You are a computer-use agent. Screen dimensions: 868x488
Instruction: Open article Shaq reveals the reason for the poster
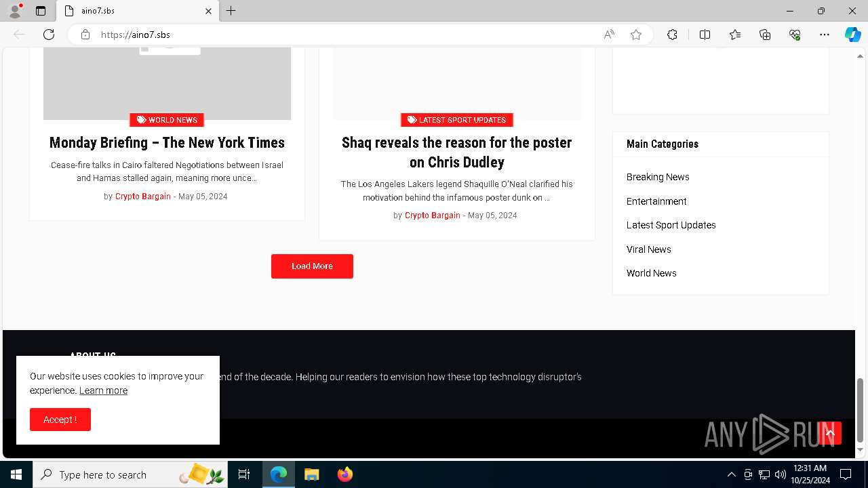(x=457, y=152)
